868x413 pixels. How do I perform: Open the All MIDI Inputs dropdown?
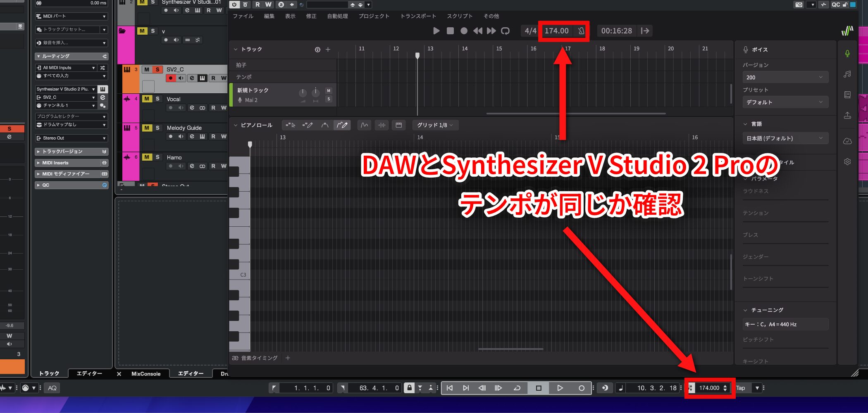click(66, 68)
